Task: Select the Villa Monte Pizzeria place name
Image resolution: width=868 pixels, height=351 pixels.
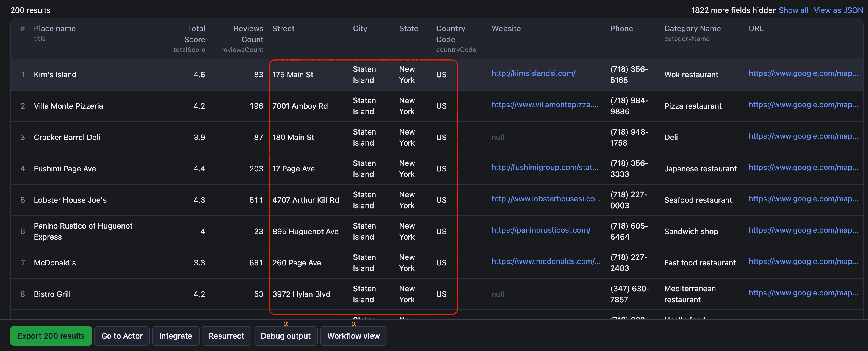Action: (68, 106)
